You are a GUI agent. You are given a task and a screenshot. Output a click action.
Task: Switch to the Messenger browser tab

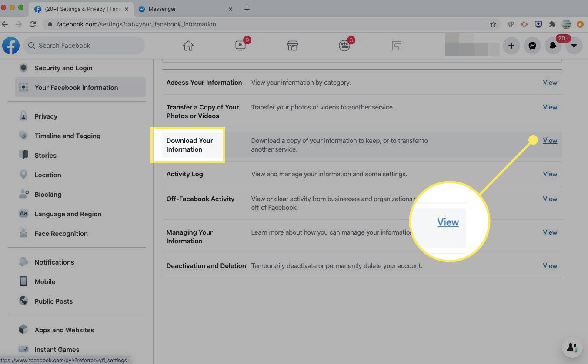click(185, 9)
